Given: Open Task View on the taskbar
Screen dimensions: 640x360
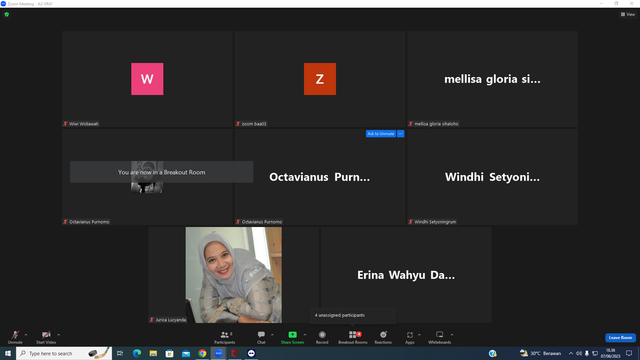Looking at the screenshot, I should (120, 353).
